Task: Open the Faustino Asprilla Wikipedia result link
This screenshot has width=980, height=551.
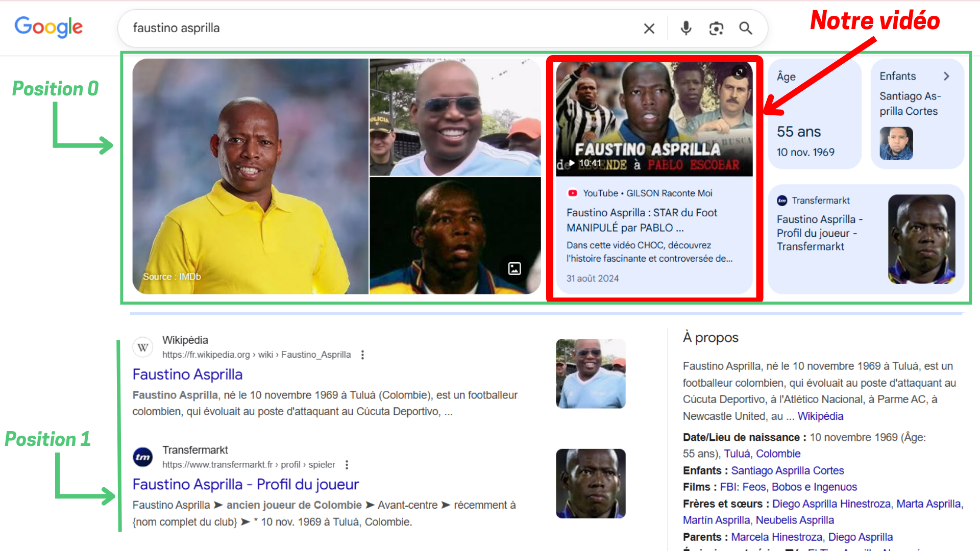Action: tap(187, 374)
